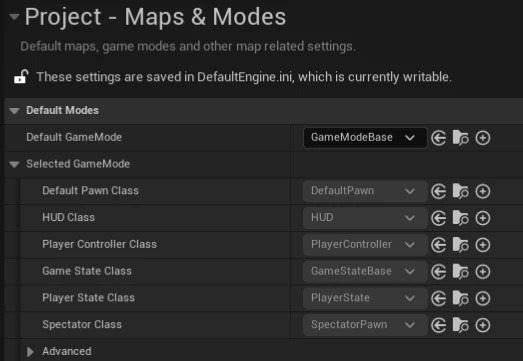Open the SpectatorPawn class dropdown

click(x=365, y=325)
